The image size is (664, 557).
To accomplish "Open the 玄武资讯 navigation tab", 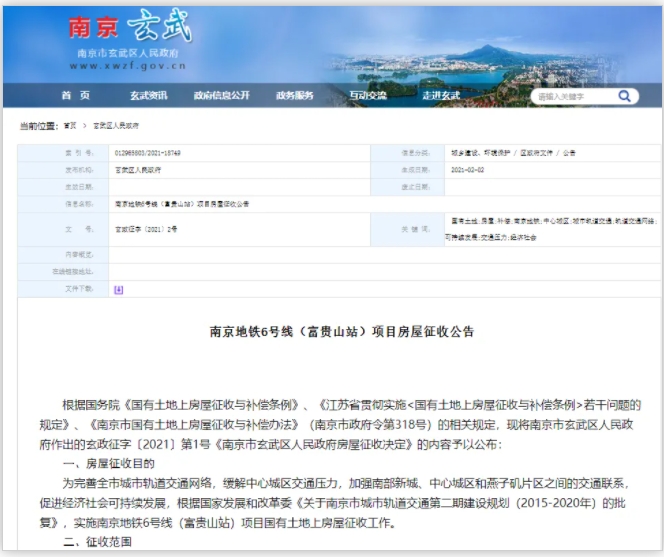I will tap(146, 96).
